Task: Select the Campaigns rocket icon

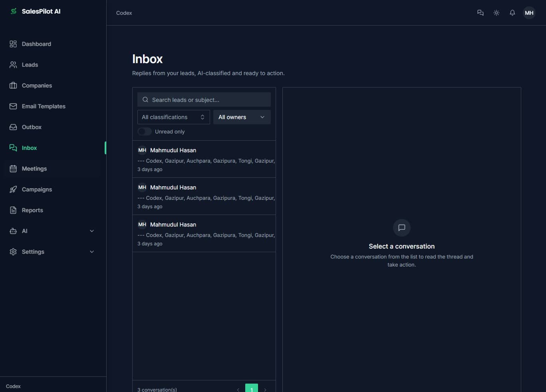Action: pos(13,189)
